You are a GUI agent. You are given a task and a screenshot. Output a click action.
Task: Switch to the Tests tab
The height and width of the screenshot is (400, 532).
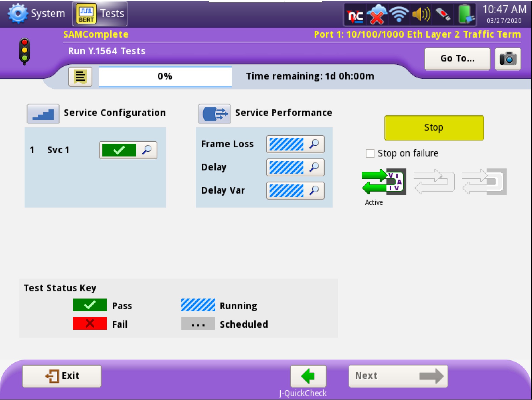coord(100,13)
